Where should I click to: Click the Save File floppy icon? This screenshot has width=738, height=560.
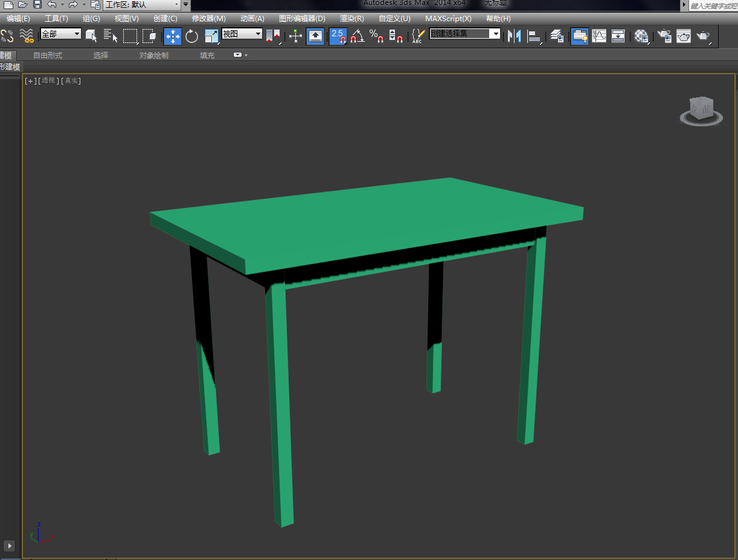click(x=37, y=4)
